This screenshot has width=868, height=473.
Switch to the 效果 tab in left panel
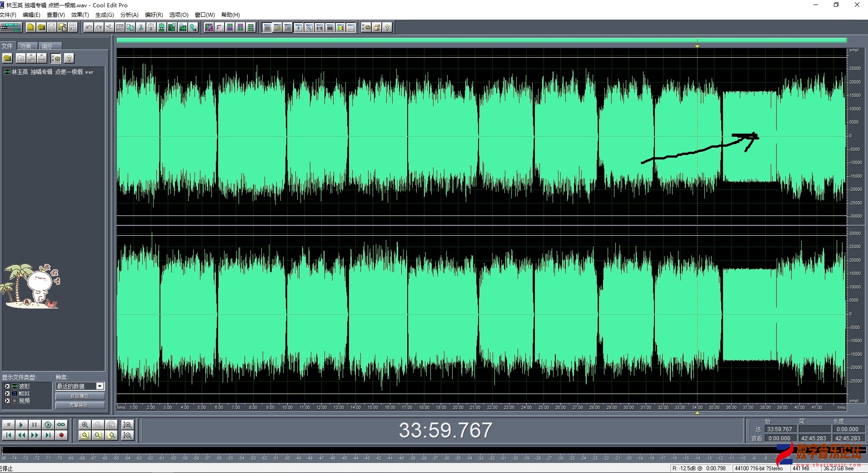pos(26,46)
